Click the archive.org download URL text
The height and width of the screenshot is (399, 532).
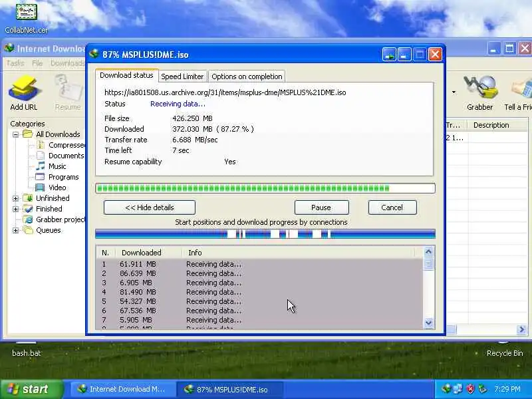(x=225, y=92)
